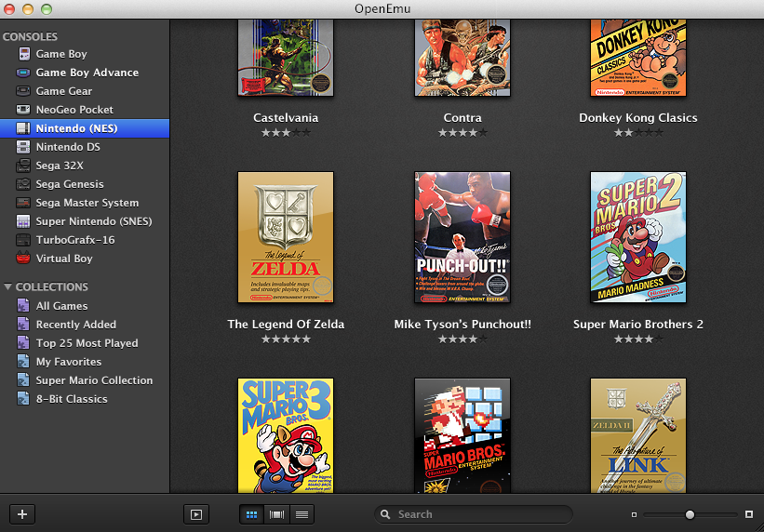Image resolution: width=764 pixels, height=532 pixels.
Task: Select The Legend of Zelda cover
Action: pos(286,237)
